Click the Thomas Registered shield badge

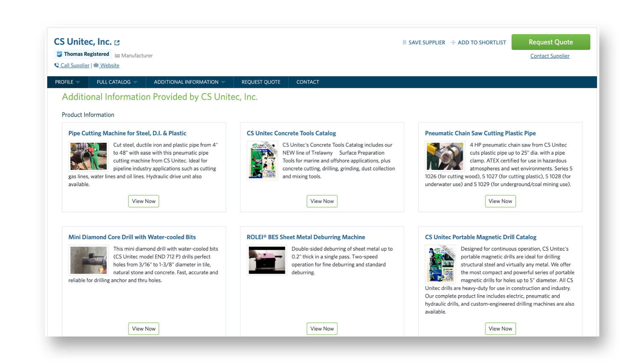59,54
